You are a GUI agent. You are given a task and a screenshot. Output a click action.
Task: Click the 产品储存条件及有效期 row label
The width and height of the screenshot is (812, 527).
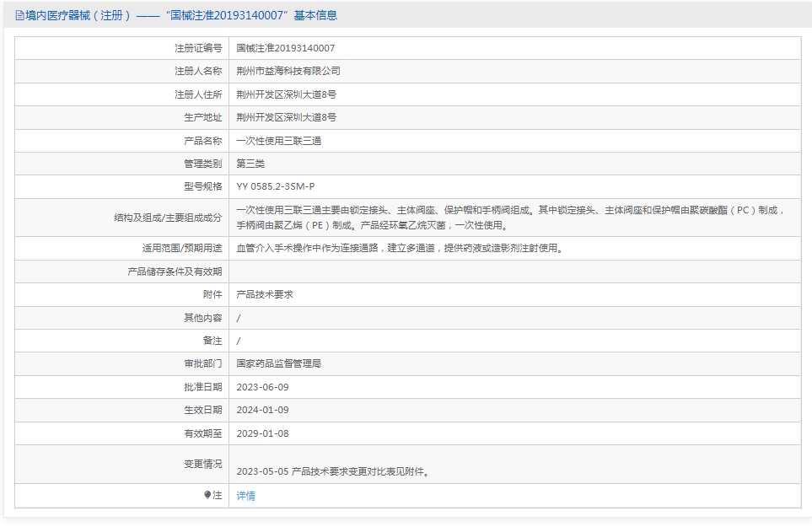175,272
